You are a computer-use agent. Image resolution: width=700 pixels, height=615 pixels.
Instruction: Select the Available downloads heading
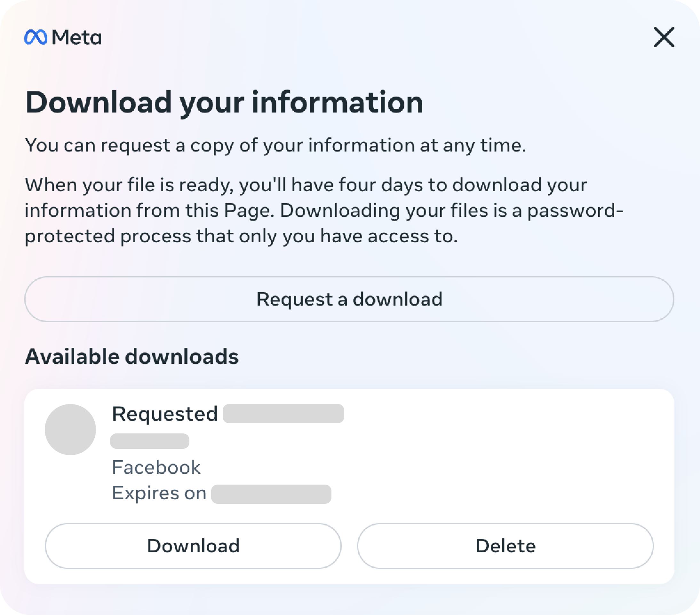pyautogui.click(x=131, y=356)
